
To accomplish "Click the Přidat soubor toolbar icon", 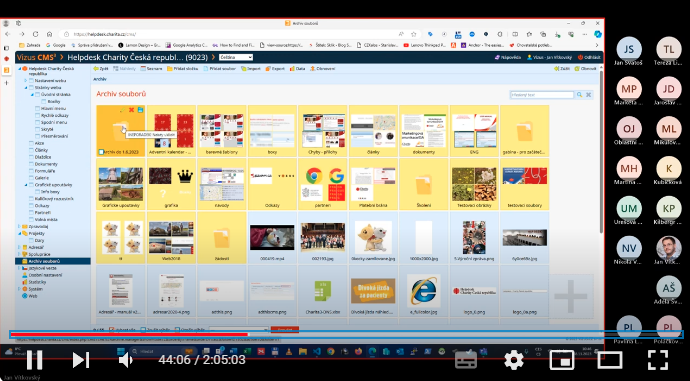I will coord(206,69).
